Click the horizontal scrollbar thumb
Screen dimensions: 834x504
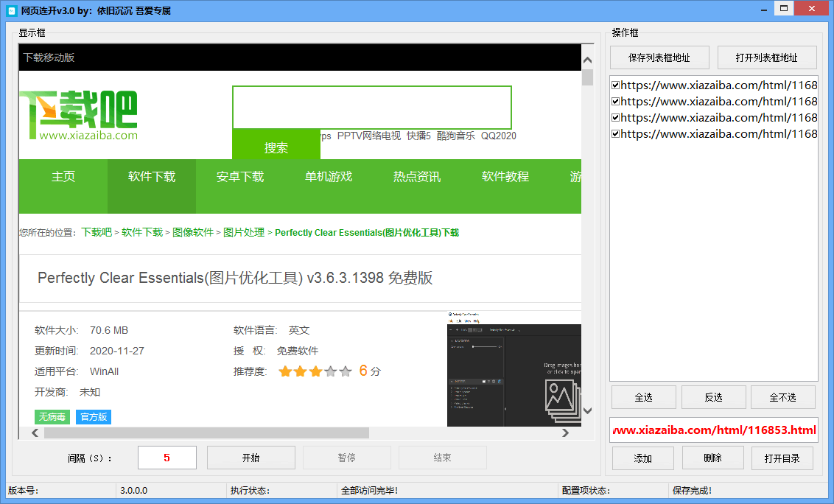click(206, 433)
